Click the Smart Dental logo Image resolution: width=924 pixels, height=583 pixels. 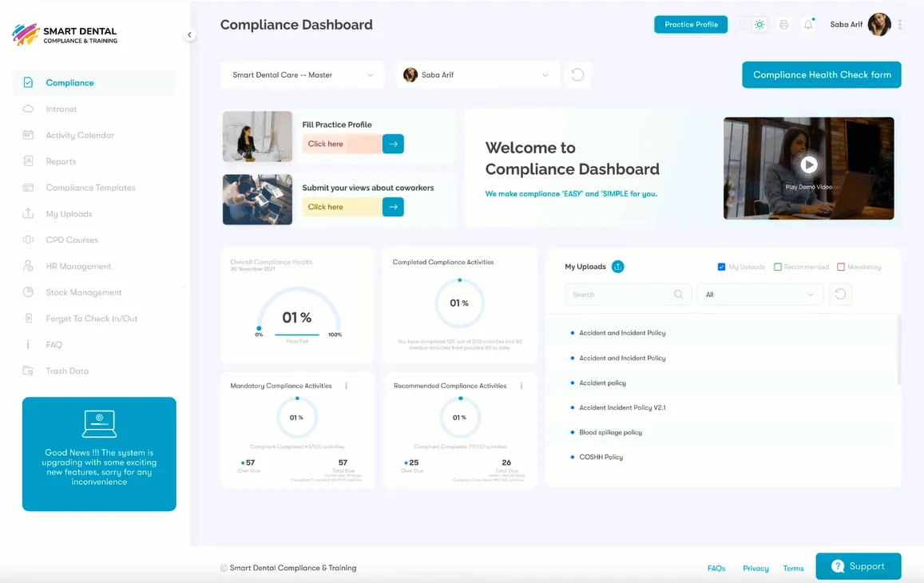point(65,35)
